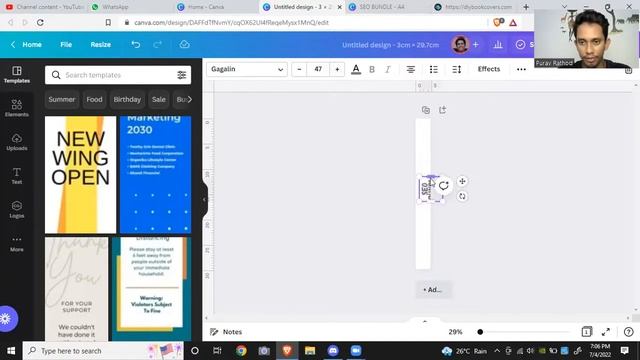The width and height of the screenshot is (640, 360).
Task: Open Chrome from the taskbar
Action: pos(241,351)
